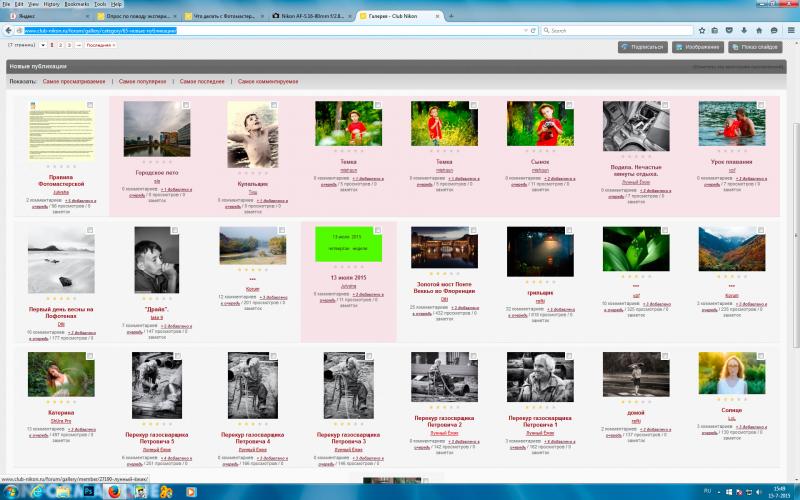Tick checkbox on 'Городское лето' thumbnail
The width and height of the screenshot is (800, 500).
(186, 105)
